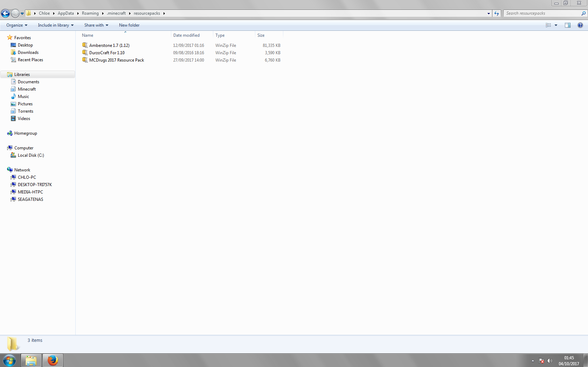Open the Organize menu
The image size is (588, 367).
(x=17, y=25)
